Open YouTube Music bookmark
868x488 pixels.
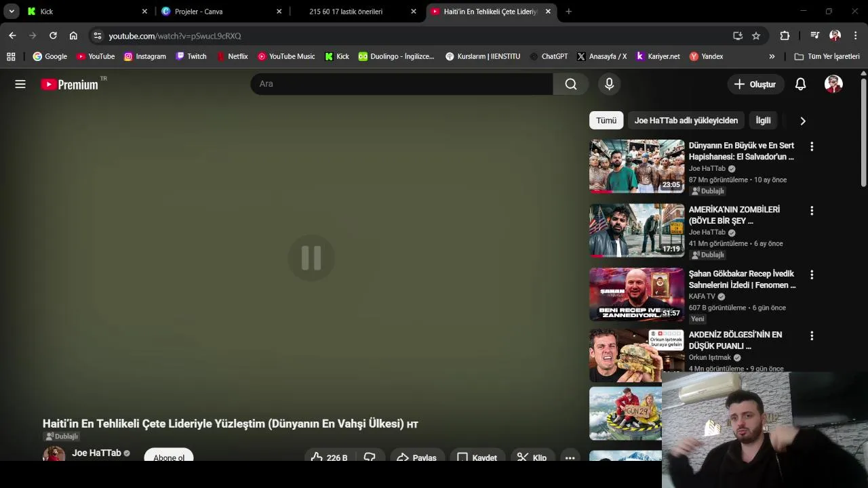point(286,56)
